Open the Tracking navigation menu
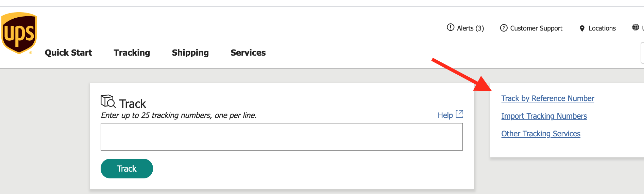This screenshot has width=644, height=194. pos(132,53)
